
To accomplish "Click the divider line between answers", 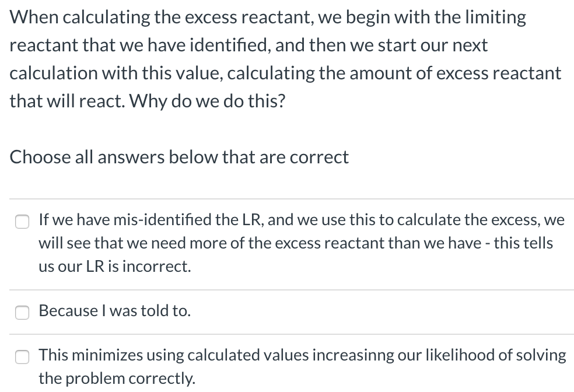I will coord(286,290).
